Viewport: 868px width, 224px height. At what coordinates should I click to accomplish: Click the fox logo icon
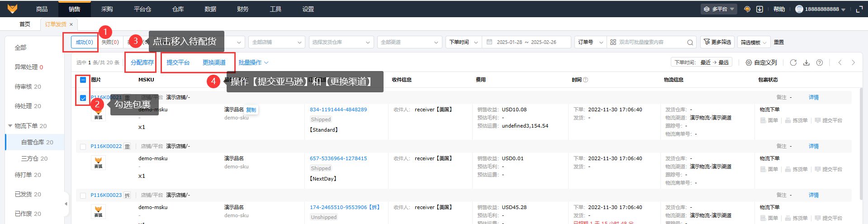click(x=12, y=9)
